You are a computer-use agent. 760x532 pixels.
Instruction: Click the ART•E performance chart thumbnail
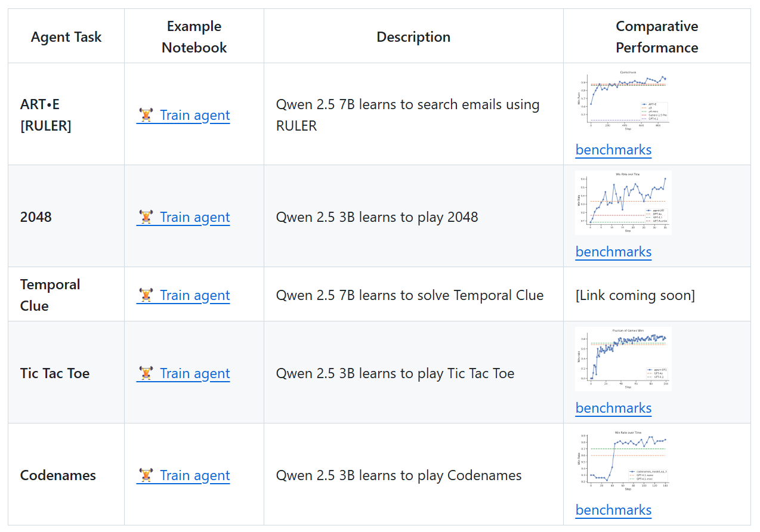point(623,101)
